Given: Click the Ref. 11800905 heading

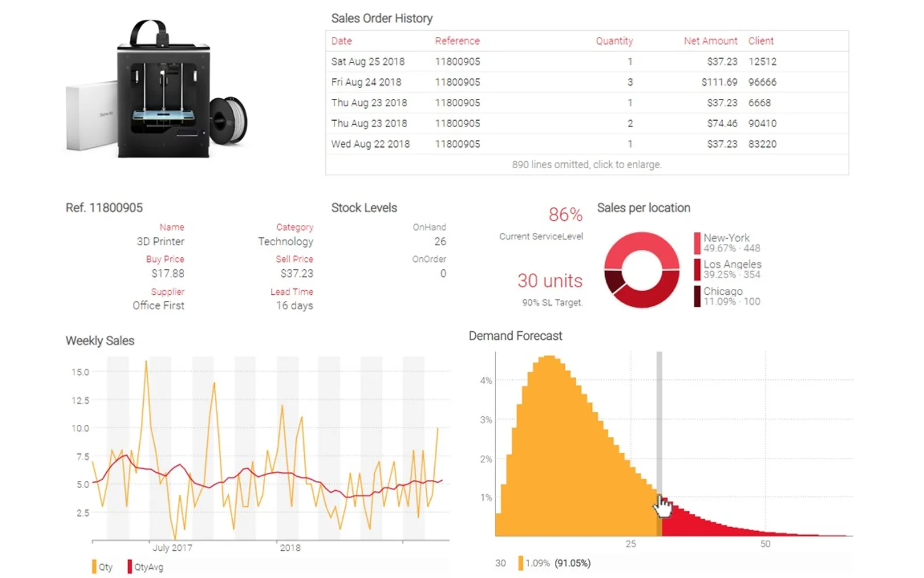Looking at the screenshot, I should (x=104, y=208).
